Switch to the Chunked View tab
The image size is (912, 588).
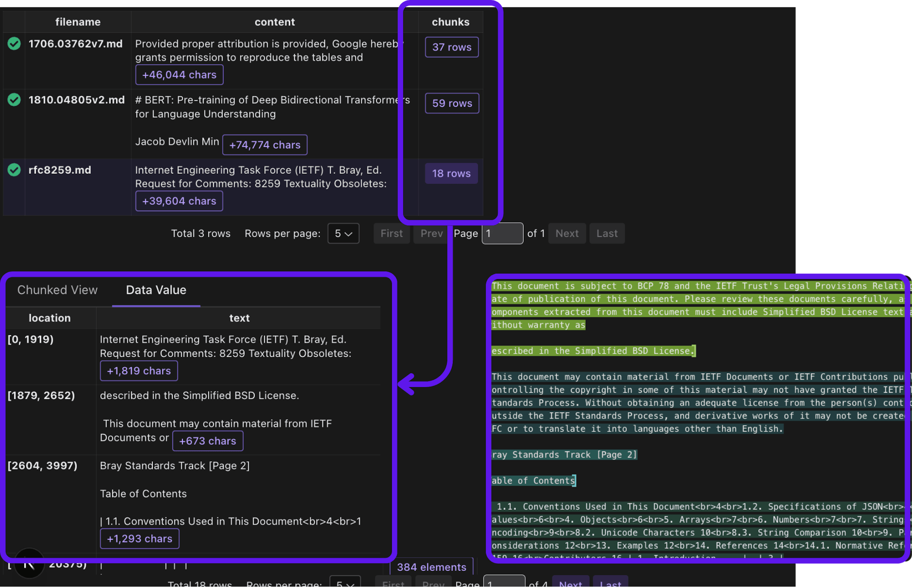click(x=57, y=290)
